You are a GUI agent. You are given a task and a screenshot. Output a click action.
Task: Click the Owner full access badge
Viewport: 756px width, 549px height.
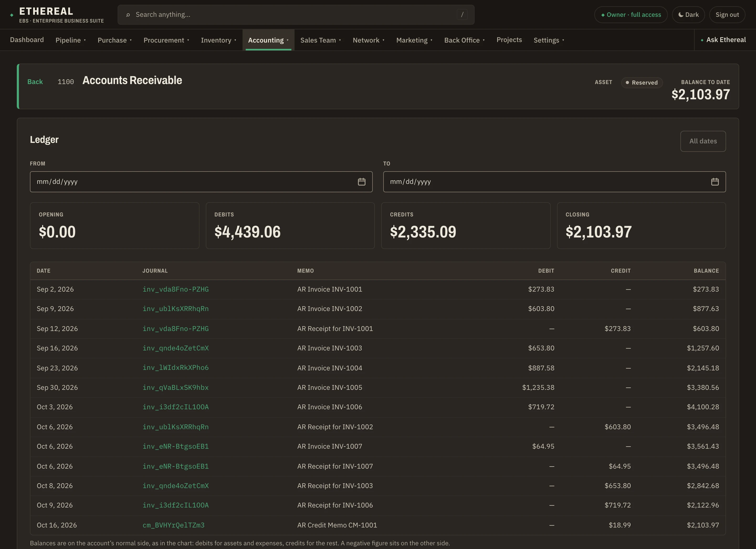coord(631,15)
